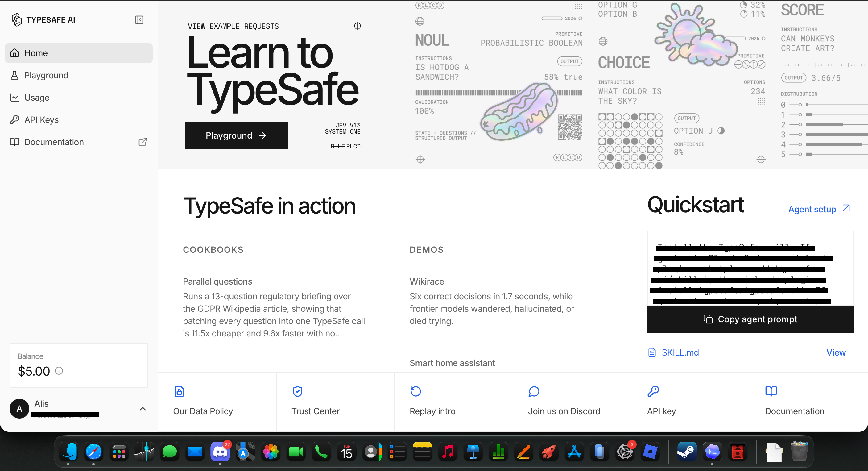The width and height of the screenshot is (868, 471).
Task: Open the API key card
Action: [691, 402]
